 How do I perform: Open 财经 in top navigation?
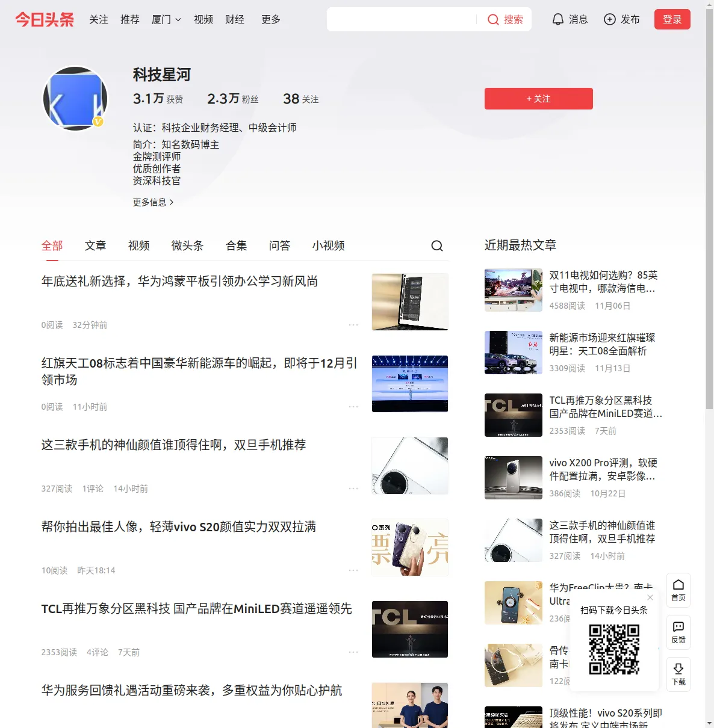click(235, 19)
